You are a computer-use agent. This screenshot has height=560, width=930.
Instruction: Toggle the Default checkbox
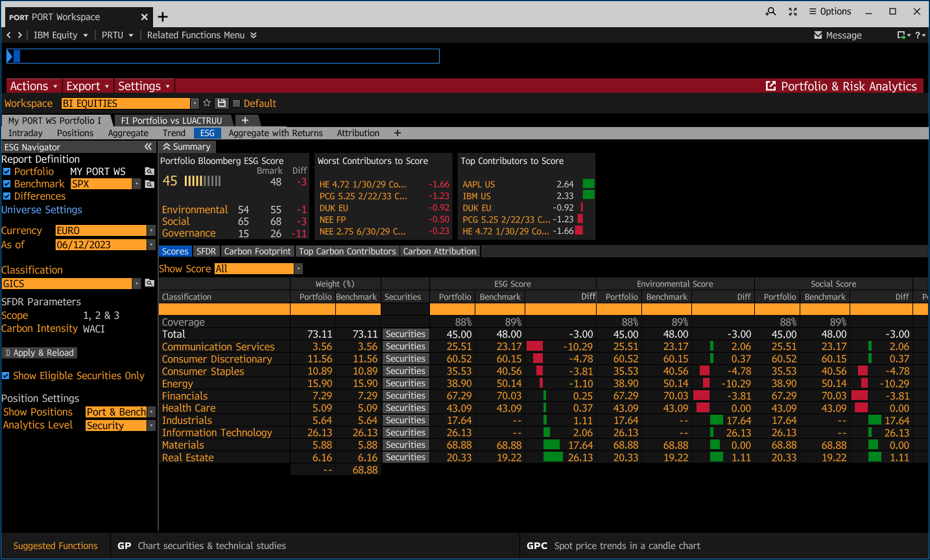(x=236, y=103)
